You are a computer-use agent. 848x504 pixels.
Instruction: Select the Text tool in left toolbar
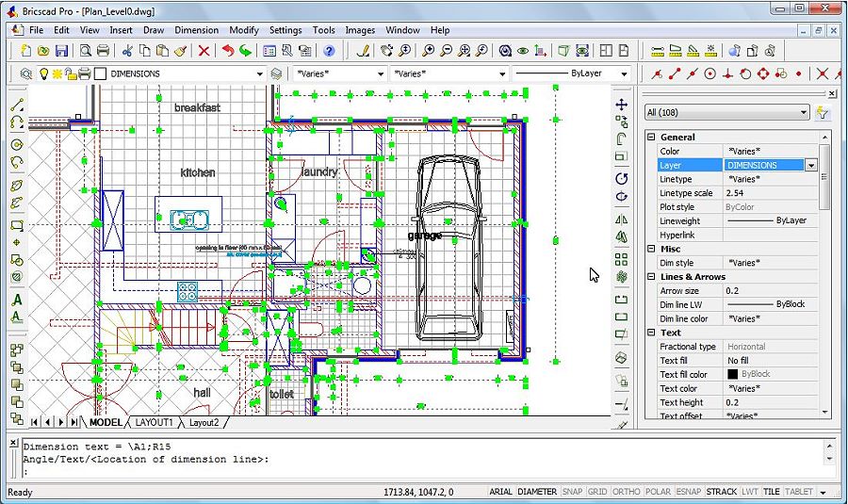pos(17,301)
